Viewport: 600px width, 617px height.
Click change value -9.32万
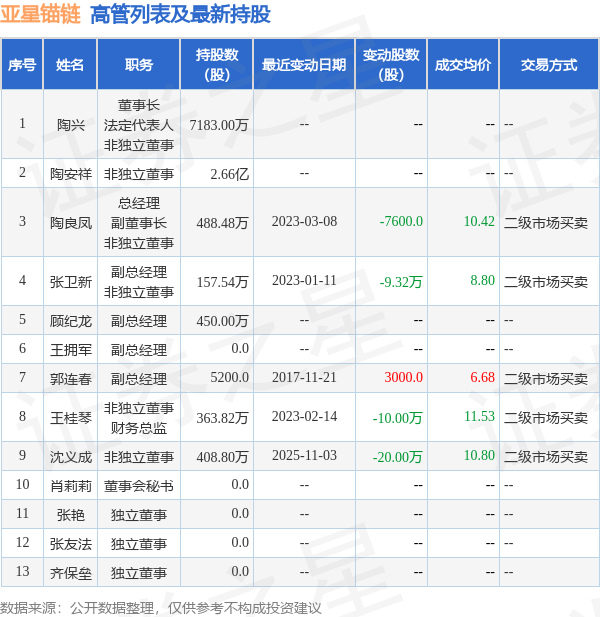[x=401, y=282]
